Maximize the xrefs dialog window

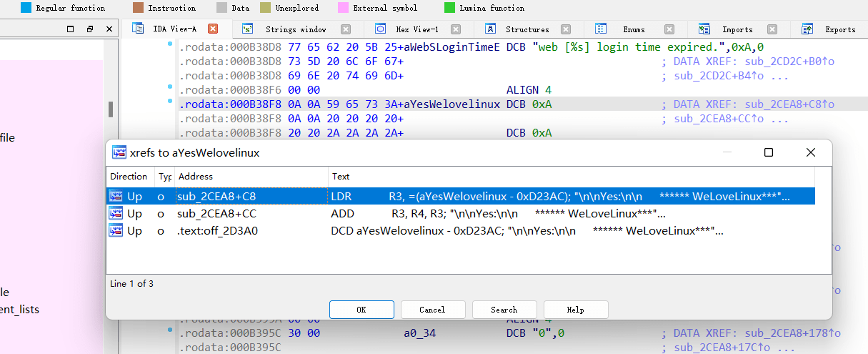[769, 152]
